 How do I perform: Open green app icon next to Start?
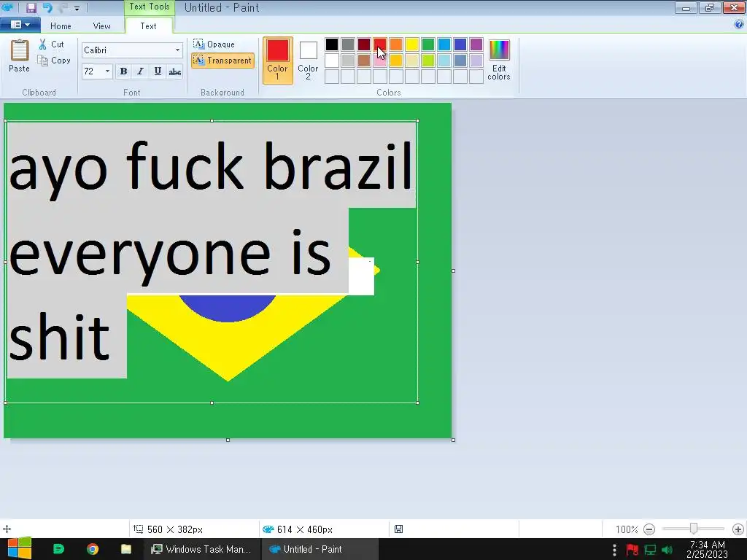pos(58,549)
